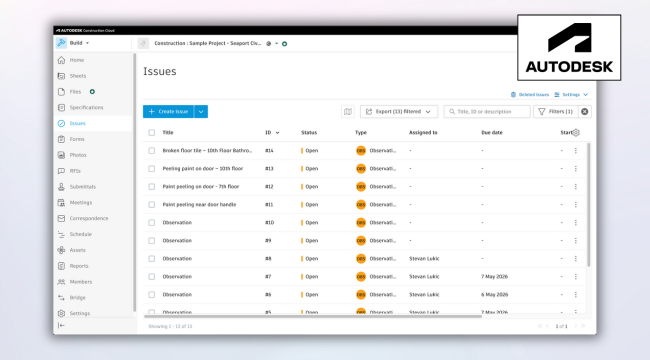Tick the Paint peeling on door 7th floor row
The height and width of the screenshot is (360, 650).
pyautogui.click(x=152, y=187)
